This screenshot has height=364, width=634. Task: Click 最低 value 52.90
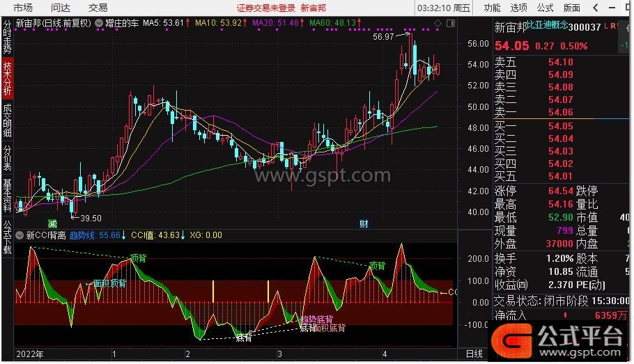[561, 217]
